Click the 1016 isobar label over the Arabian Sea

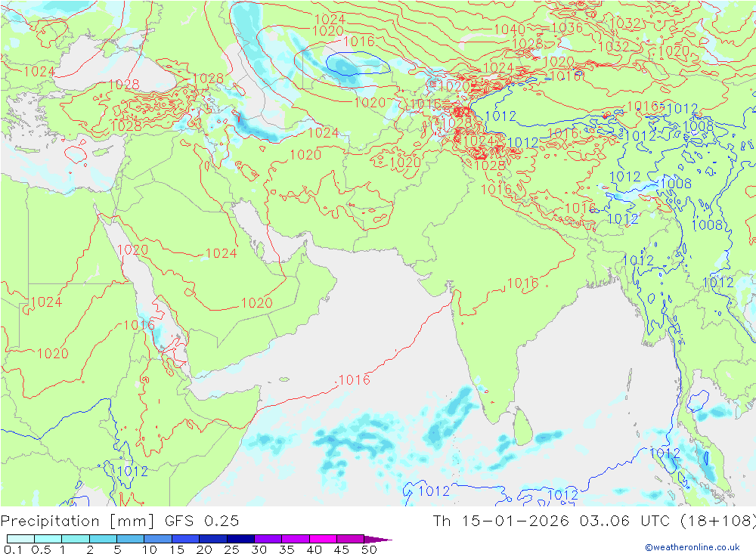[x=355, y=380]
